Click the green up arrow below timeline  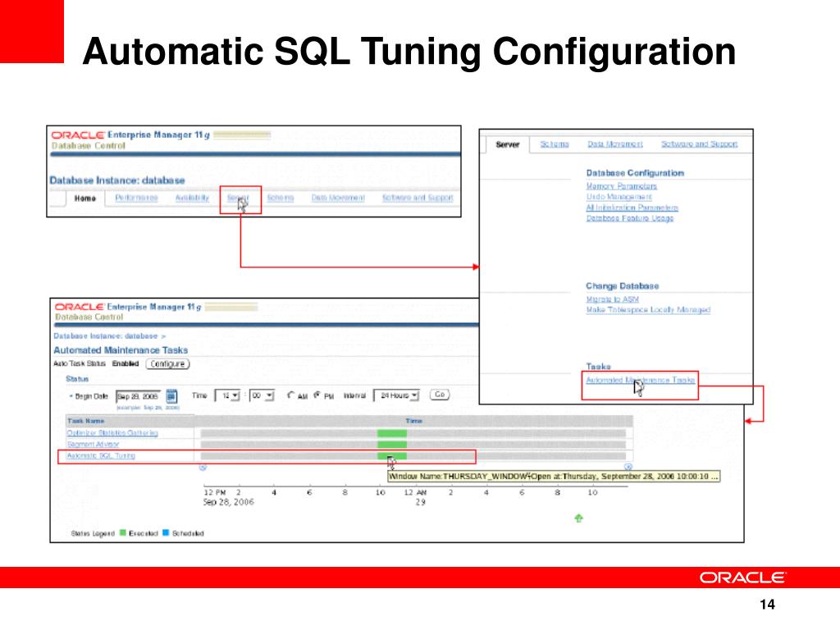pos(578,518)
